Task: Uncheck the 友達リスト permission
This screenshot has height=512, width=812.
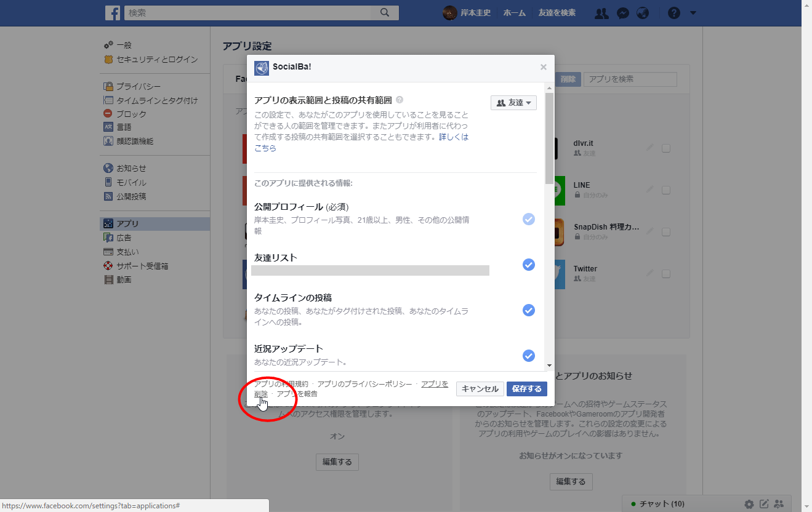Action: click(528, 265)
